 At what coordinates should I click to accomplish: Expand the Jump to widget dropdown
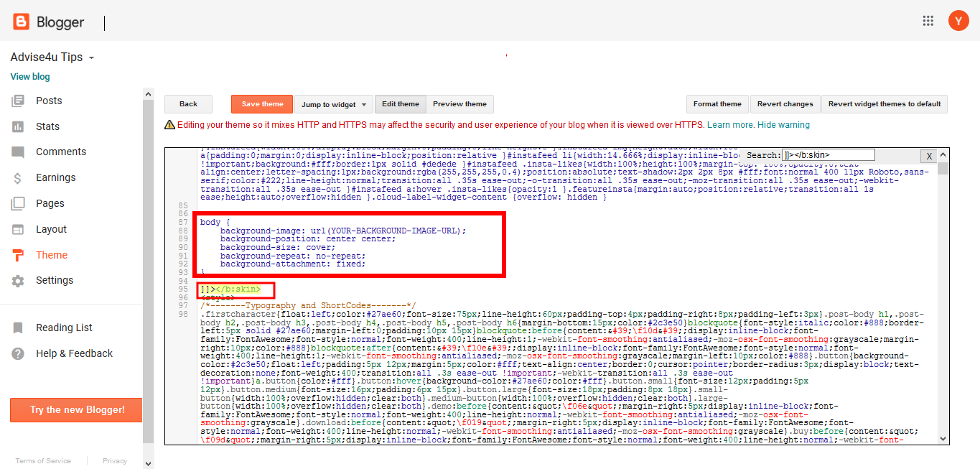pyautogui.click(x=334, y=103)
